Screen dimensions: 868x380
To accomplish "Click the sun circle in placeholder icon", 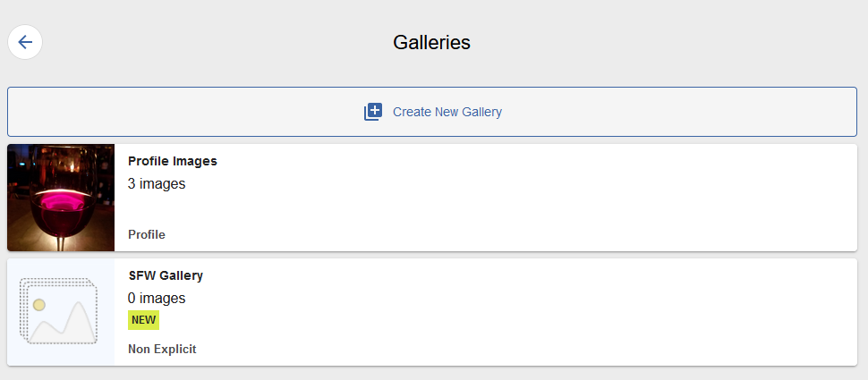I will (39, 305).
